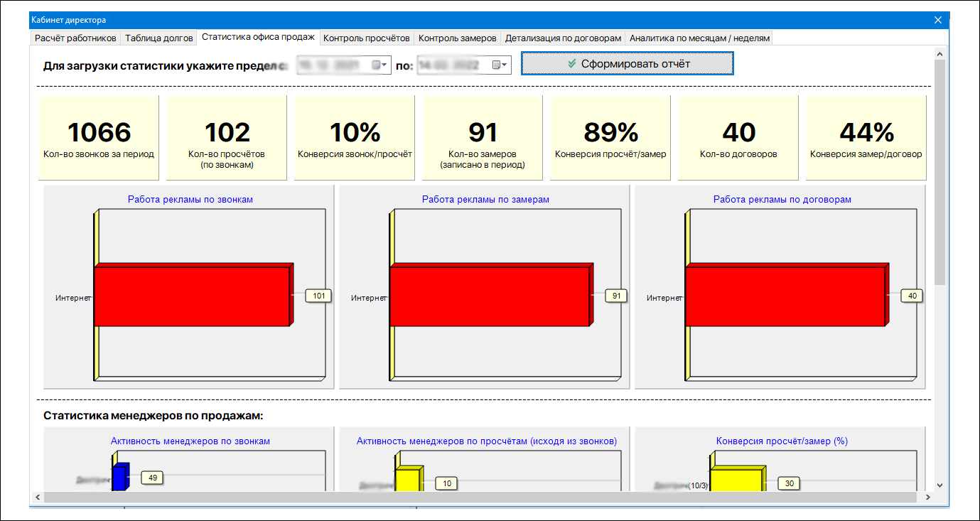
Task: Open the Расчёт работников tab
Action: point(75,38)
